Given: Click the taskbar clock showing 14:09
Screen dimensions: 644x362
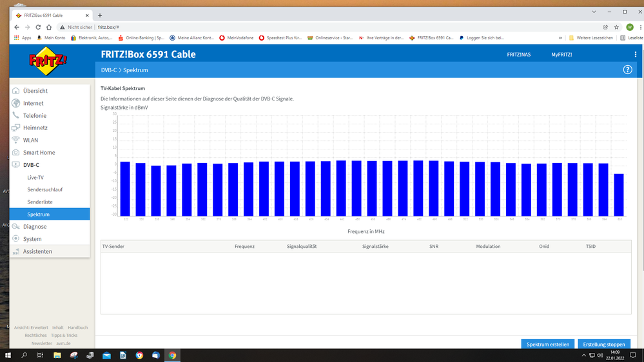Looking at the screenshot, I should [x=615, y=355].
